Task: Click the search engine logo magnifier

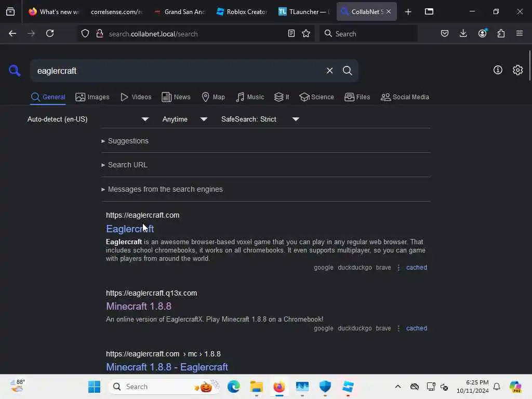Action: tap(14, 71)
